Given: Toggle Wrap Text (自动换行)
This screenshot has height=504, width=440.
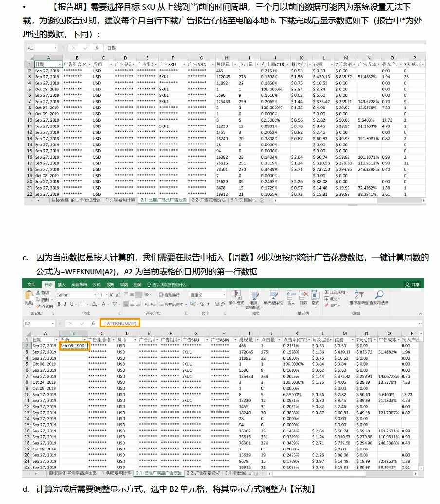Looking at the screenshot, I should coord(169,295).
